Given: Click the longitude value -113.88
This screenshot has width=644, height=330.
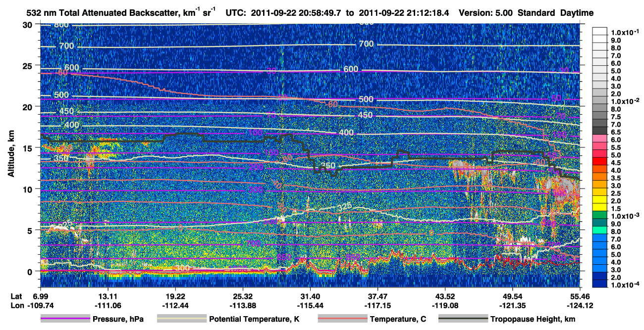Looking at the screenshot, I should click(242, 305).
